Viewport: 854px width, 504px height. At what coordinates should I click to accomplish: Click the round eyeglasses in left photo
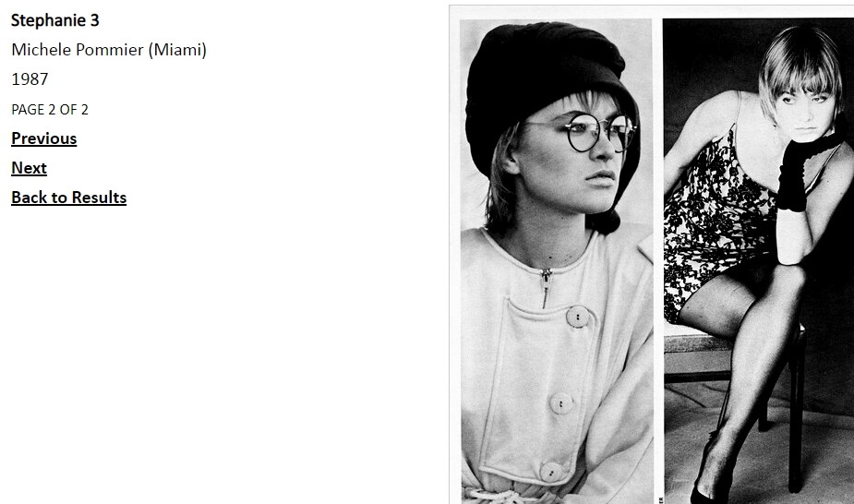coord(591,132)
